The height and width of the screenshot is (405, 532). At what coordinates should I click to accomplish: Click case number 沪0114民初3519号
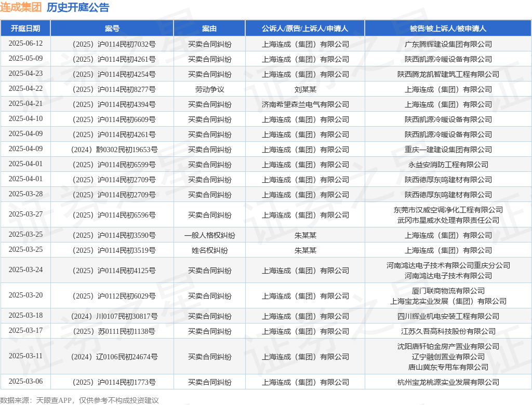coord(114,250)
